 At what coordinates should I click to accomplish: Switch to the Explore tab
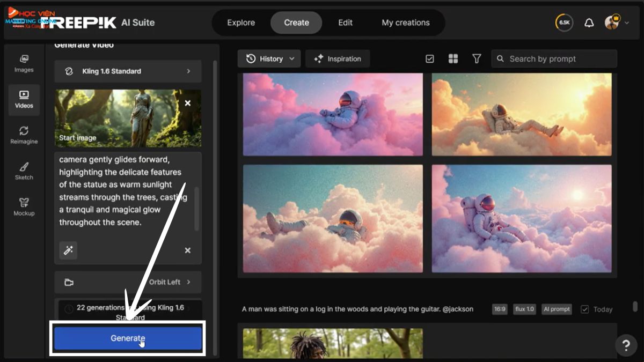[241, 23]
